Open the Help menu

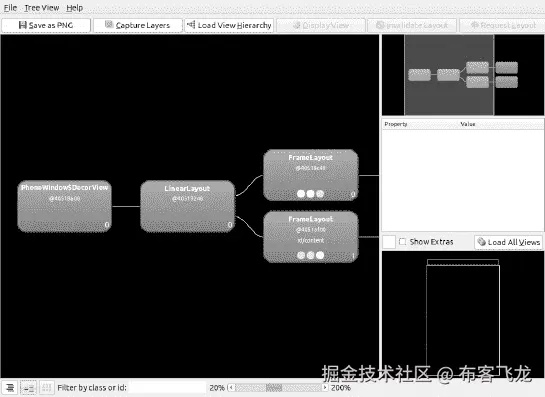pos(74,8)
